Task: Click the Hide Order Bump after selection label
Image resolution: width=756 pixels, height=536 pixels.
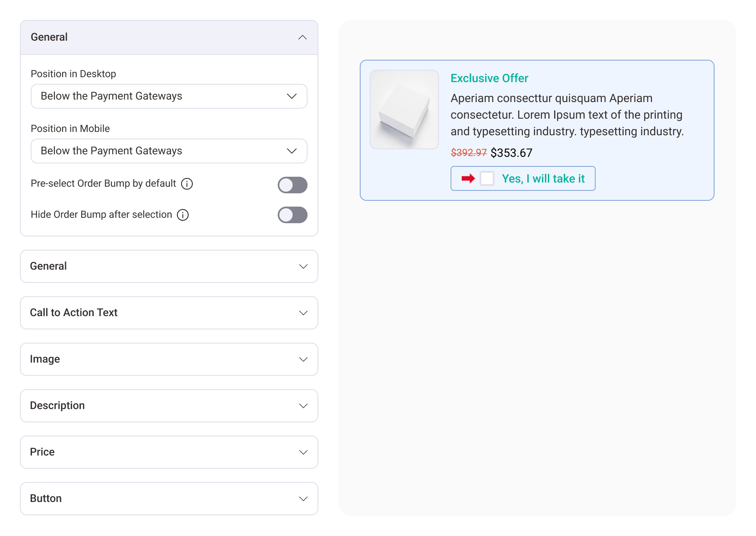Action: point(101,214)
